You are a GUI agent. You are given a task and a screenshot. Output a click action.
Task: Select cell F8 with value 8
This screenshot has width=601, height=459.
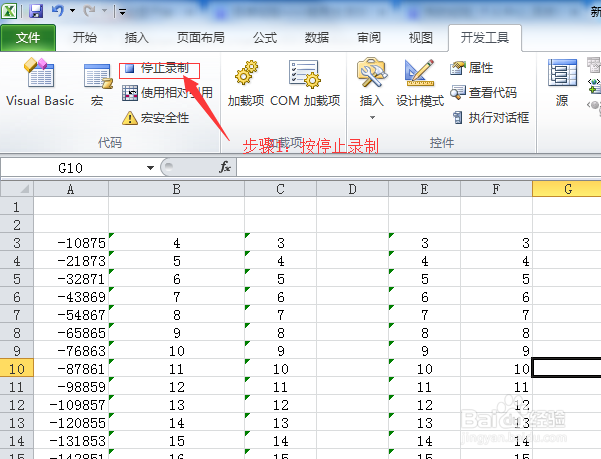[496, 333]
